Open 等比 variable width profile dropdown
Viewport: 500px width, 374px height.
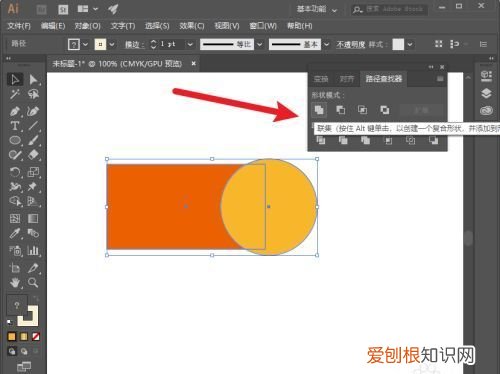tap(260, 44)
